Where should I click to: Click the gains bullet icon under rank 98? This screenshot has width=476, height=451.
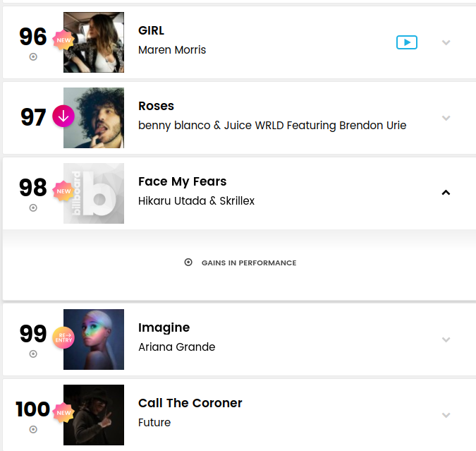[33, 208]
